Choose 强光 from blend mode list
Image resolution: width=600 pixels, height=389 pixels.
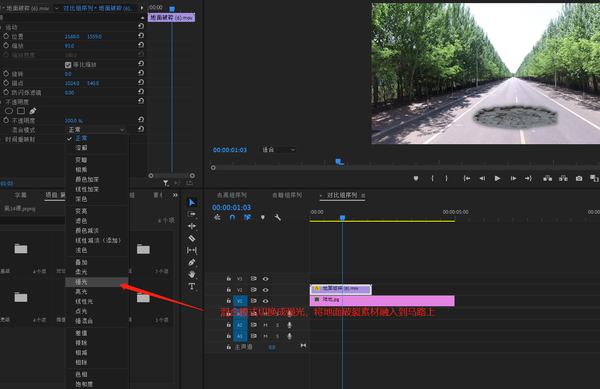click(x=97, y=282)
